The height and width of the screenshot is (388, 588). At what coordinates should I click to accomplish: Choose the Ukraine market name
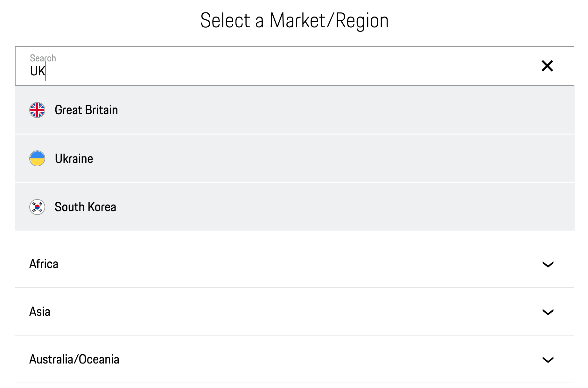coord(74,159)
